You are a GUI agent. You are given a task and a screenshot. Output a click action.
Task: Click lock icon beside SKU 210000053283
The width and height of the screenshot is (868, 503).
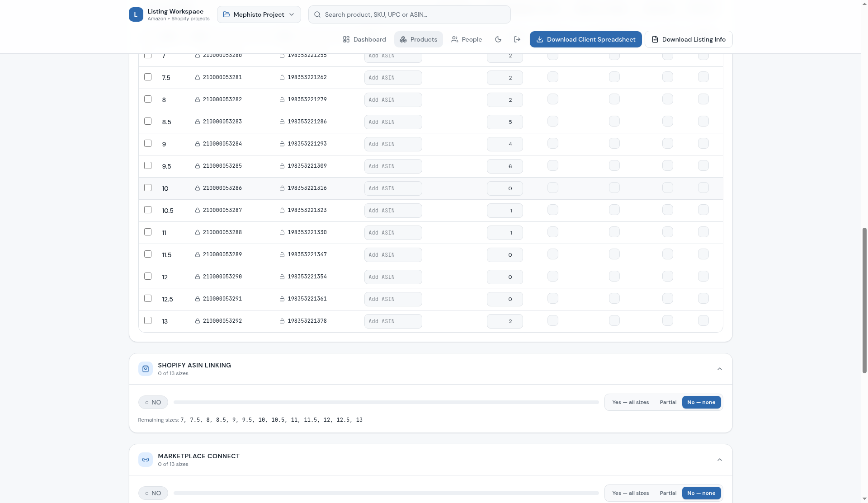pyautogui.click(x=198, y=122)
